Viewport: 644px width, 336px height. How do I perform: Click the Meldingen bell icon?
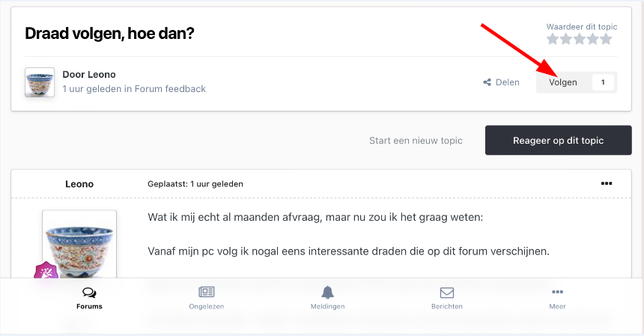tap(327, 292)
